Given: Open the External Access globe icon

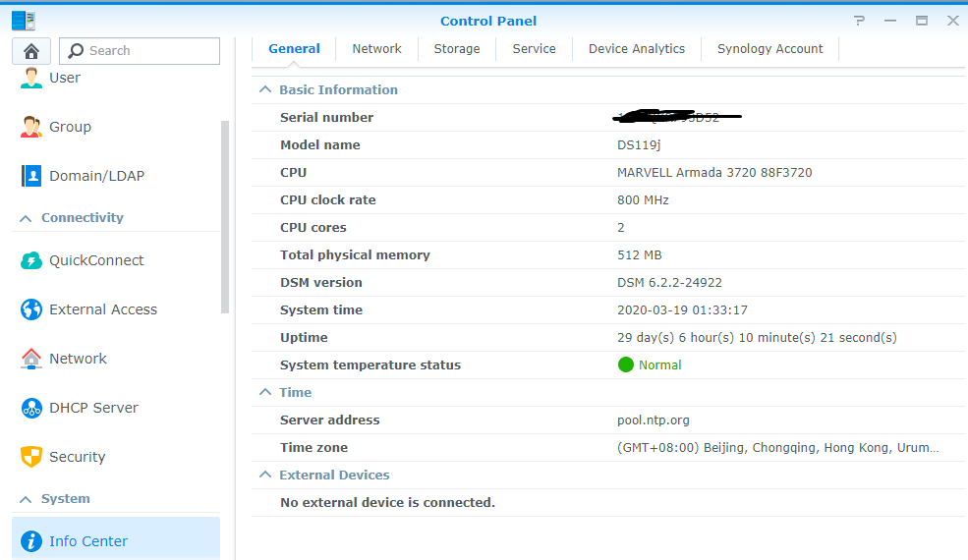Looking at the screenshot, I should pos(30,309).
